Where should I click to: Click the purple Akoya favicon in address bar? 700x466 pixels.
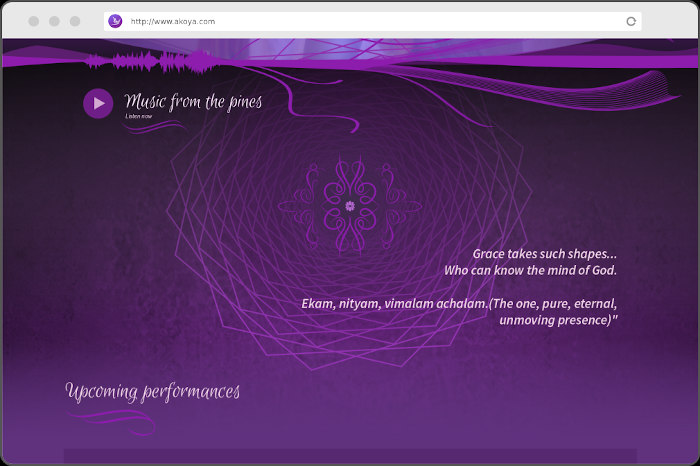116,21
